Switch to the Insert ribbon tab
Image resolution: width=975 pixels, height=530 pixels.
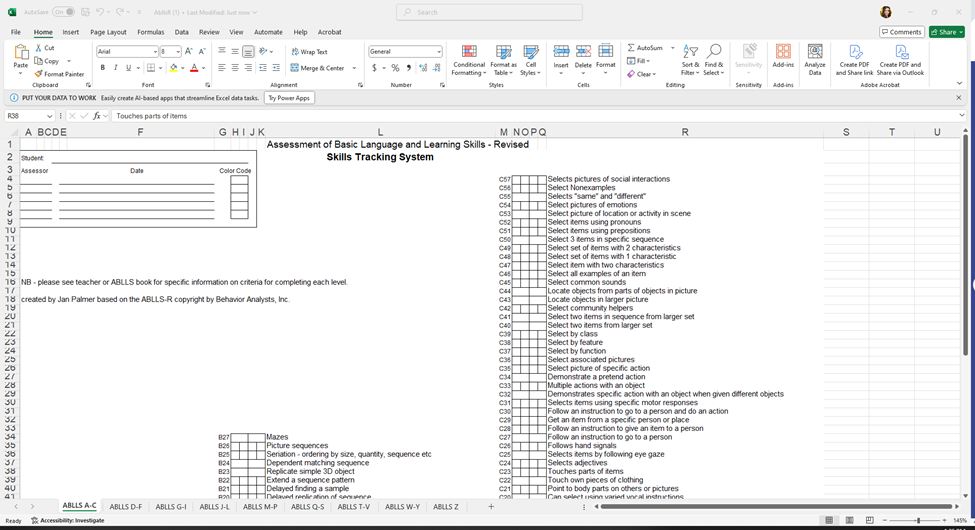point(70,32)
